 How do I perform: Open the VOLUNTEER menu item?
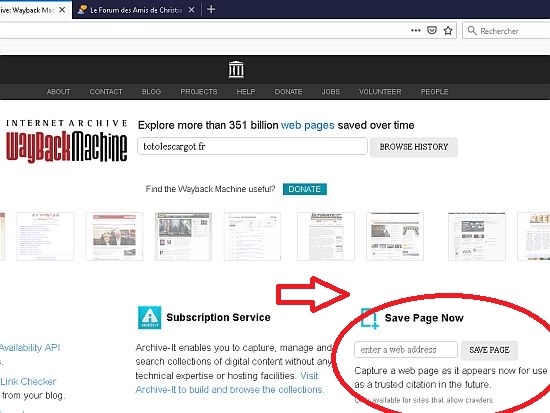(380, 92)
